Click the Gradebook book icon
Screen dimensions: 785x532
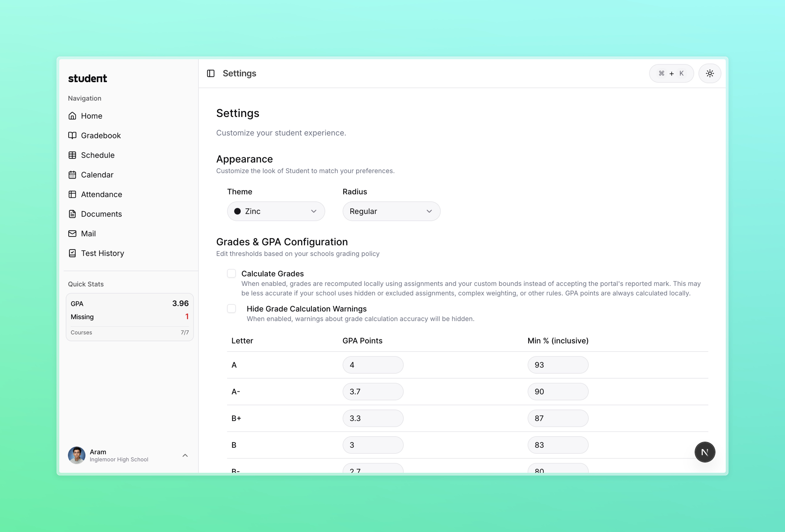pyautogui.click(x=72, y=135)
